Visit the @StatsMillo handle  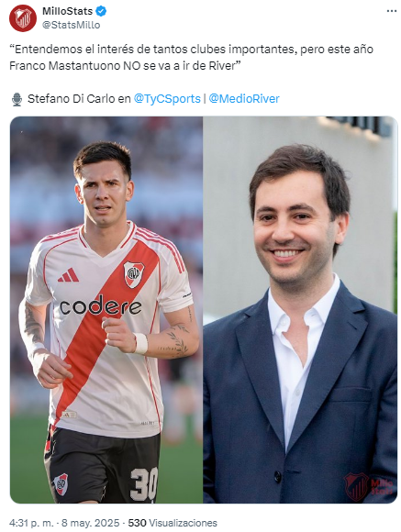[x=71, y=25]
